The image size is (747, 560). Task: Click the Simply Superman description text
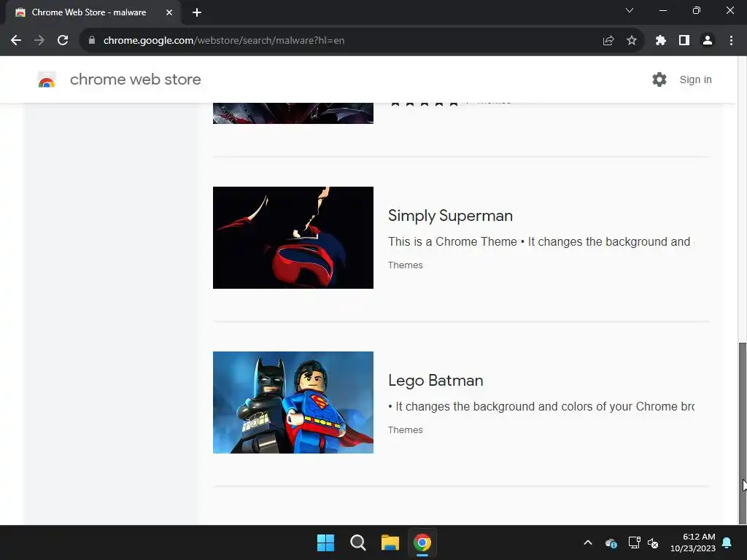point(541,242)
